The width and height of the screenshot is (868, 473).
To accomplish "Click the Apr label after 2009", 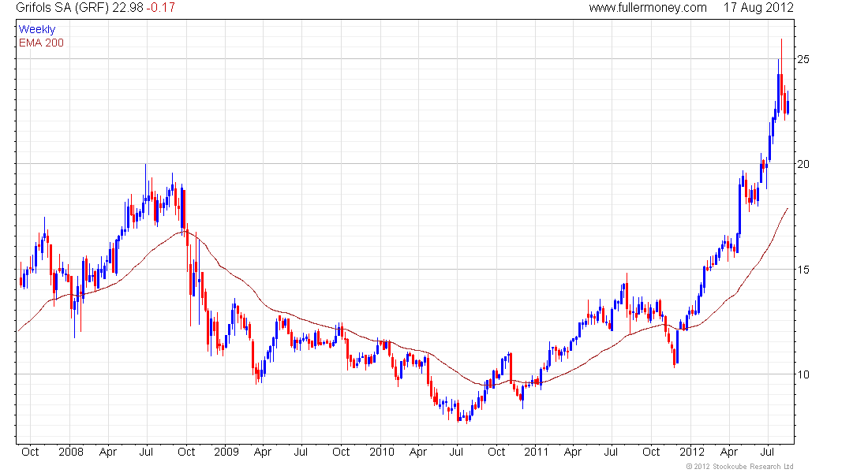I will click(x=263, y=452).
